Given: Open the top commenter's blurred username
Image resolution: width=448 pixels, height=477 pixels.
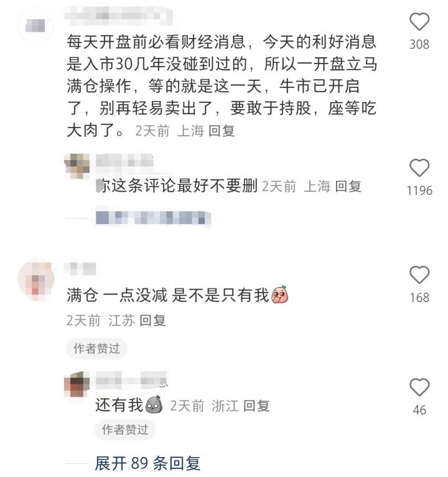Looking at the screenshot, I should pyautogui.click(x=119, y=15).
